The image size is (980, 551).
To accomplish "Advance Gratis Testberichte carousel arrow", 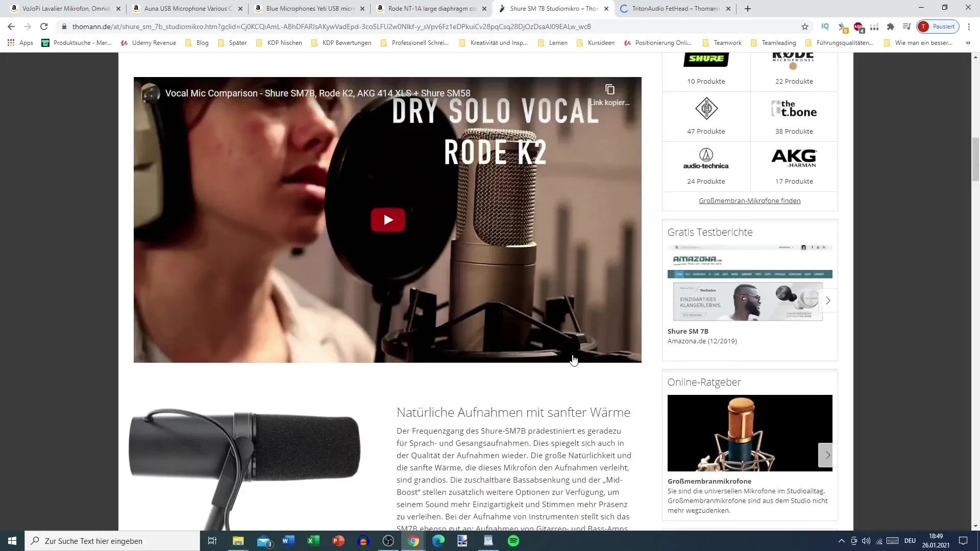I will tap(828, 300).
